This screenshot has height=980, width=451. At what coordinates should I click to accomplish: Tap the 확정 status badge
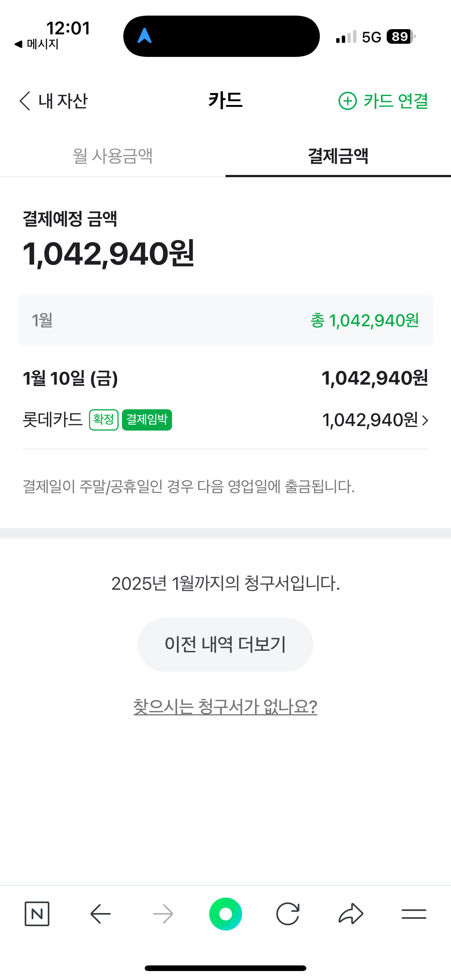(104, 420)
